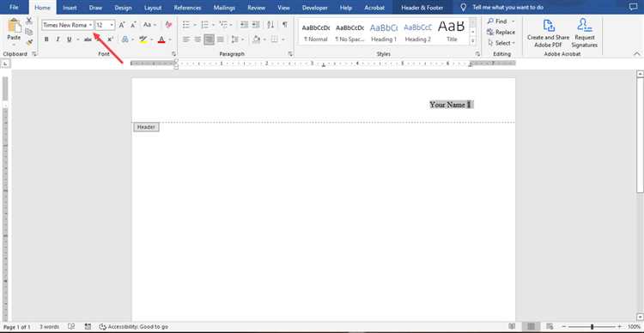Viewport: 644px width, 333px height.
Task: Open the font name combo box
Action: [67, 25]
